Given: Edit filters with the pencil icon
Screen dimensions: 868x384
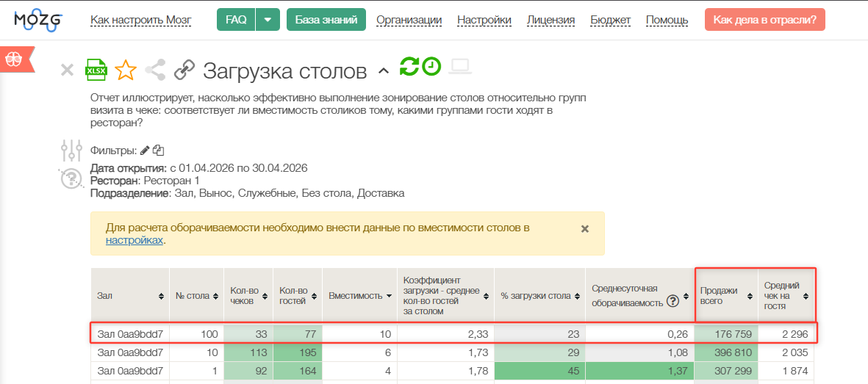Looking at the screenshot, I should [145, 150].
